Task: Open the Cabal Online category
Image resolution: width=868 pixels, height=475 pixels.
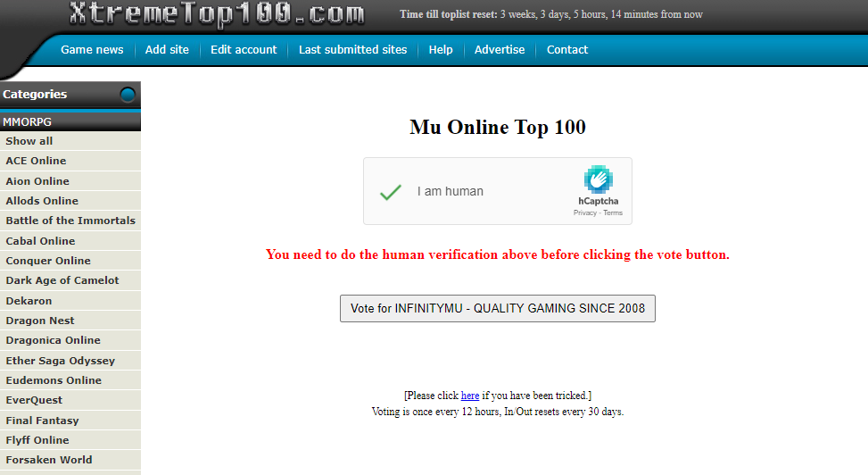Action: [x=70, y=241]
